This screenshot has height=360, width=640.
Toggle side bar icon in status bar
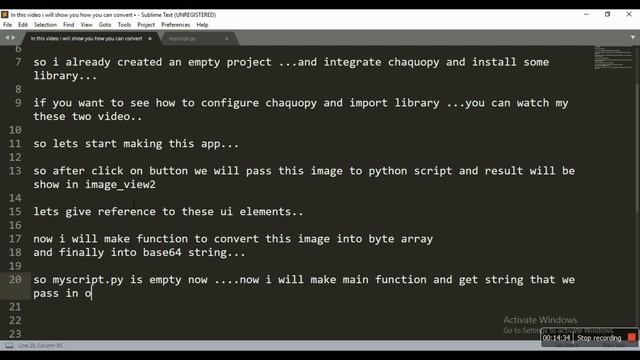[9, 346]
